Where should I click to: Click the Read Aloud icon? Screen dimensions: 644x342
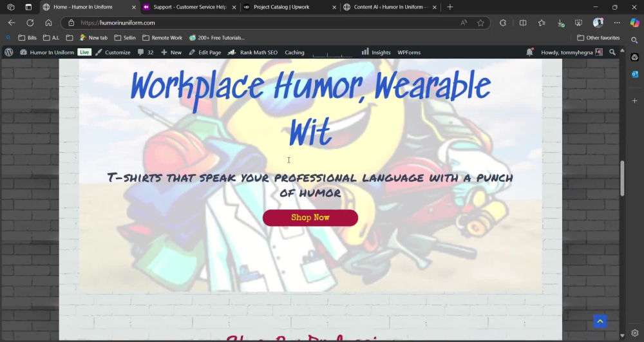(x=464, y=23)
